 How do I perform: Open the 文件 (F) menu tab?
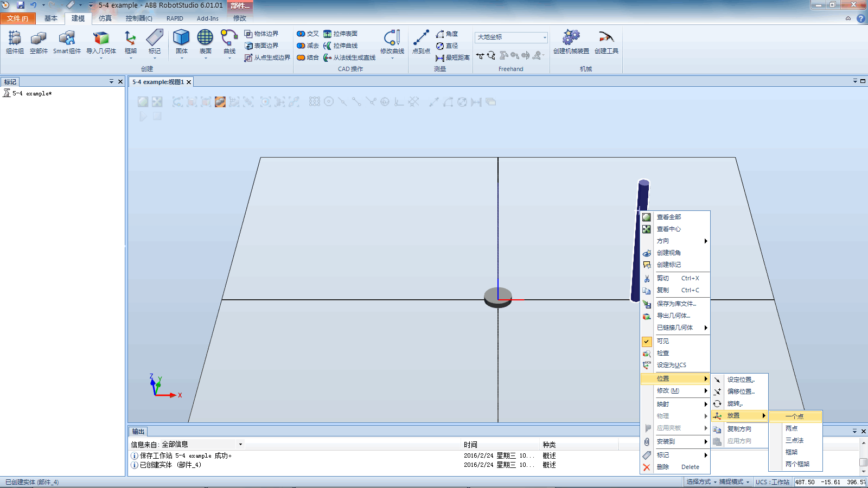[18, 18]
